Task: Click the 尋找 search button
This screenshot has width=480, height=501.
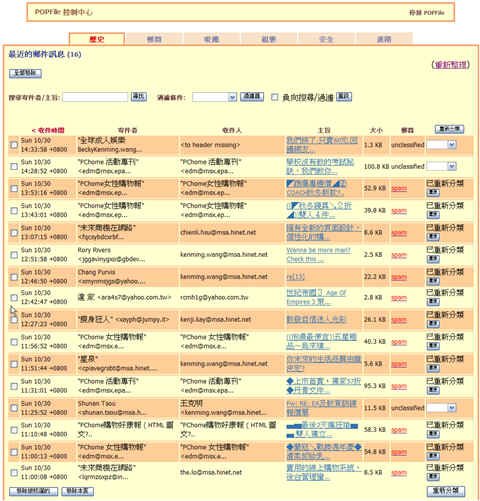Action: [139, 97]
